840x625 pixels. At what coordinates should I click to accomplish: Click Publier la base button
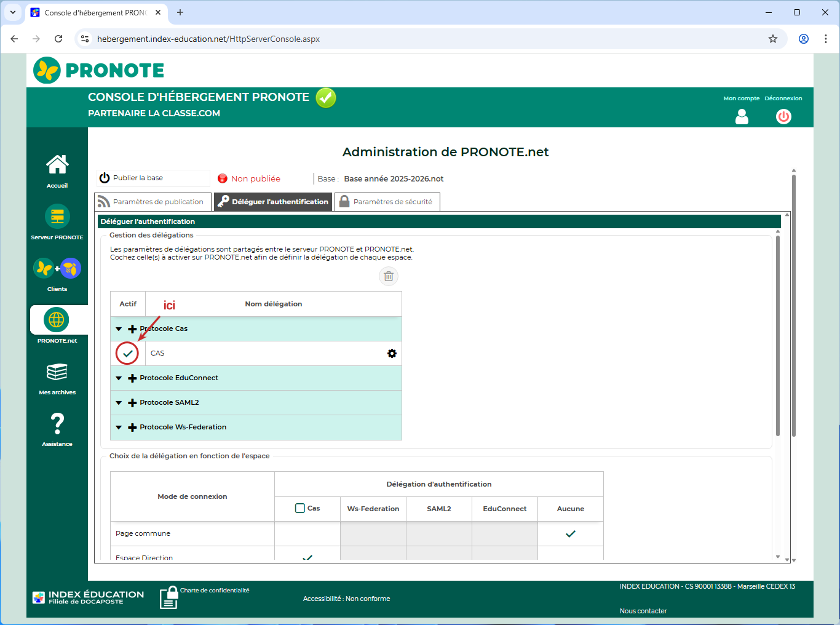[x=154, y=178]
